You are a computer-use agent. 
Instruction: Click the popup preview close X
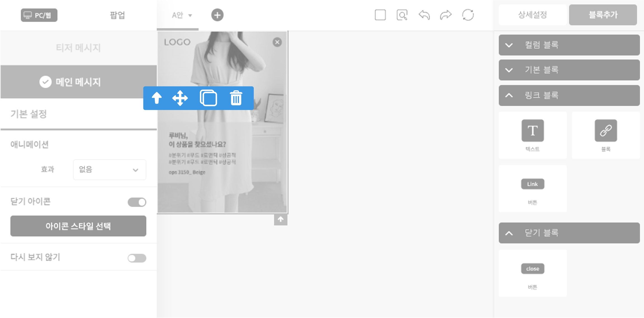[x=277, y=42]
